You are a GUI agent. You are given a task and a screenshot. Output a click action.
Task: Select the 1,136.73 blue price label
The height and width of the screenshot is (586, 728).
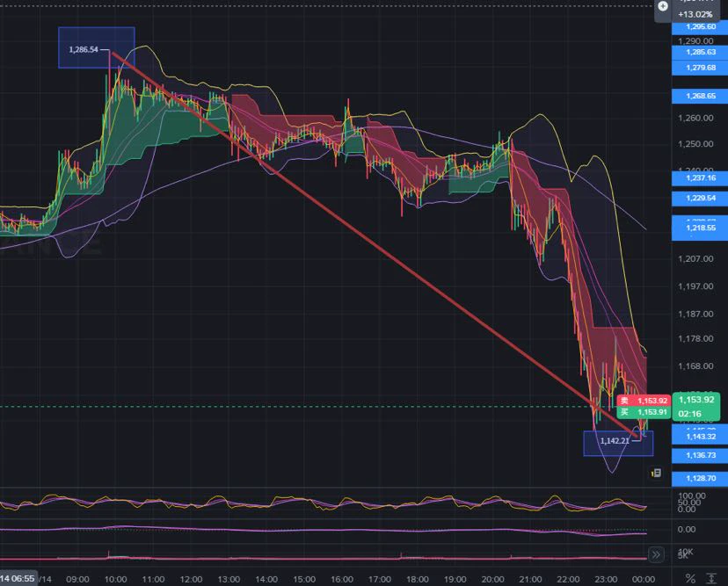(x=700, y=456)
